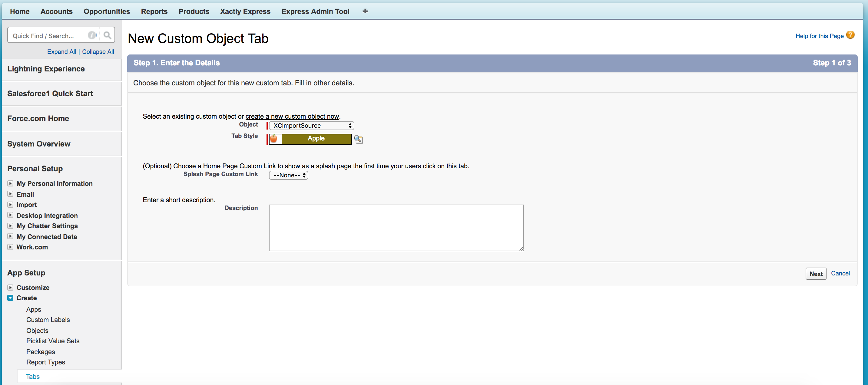Click the My Chatter Settings label
This screenshot has width=868, height=385.
pyautogui.click(x=47, y=226)
